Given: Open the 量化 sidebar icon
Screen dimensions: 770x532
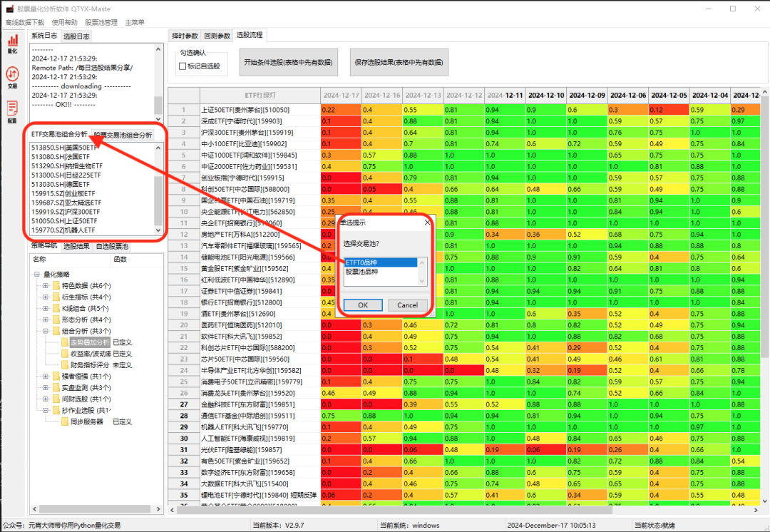Looking at the screenshot, I should coord(12,44).
